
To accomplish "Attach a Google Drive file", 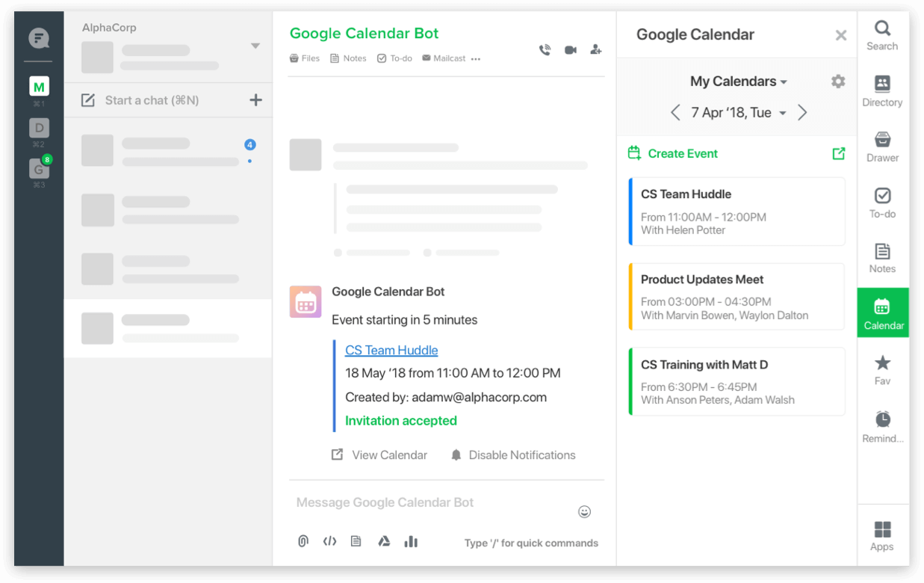I will [x=384, y=542].
